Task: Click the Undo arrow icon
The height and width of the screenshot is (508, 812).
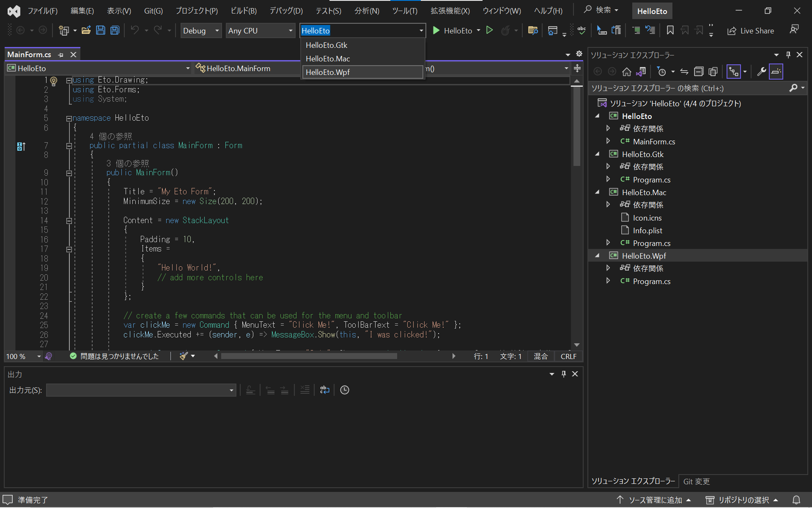Action: pos(135,30)
